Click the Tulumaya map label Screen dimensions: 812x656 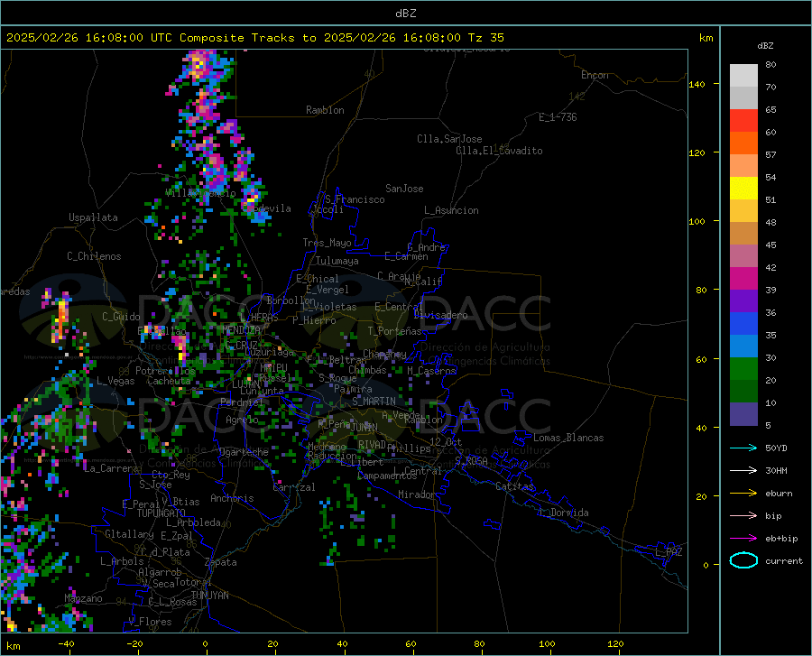click(x=337, y=261)
